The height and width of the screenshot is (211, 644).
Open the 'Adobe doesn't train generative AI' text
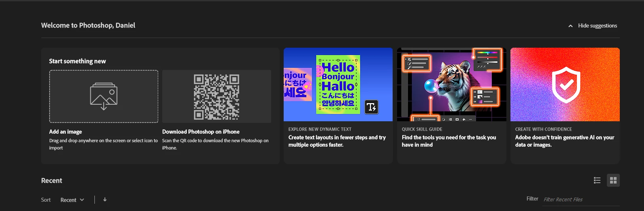pos(565,141)
